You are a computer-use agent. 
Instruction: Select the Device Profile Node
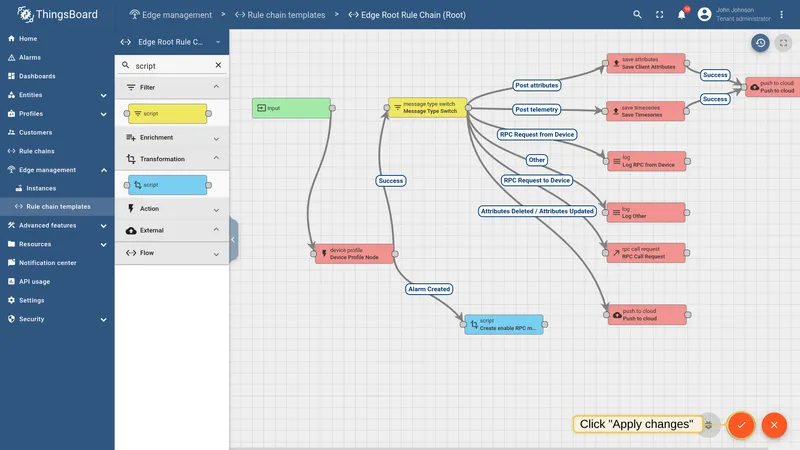(x=354, y=254)
